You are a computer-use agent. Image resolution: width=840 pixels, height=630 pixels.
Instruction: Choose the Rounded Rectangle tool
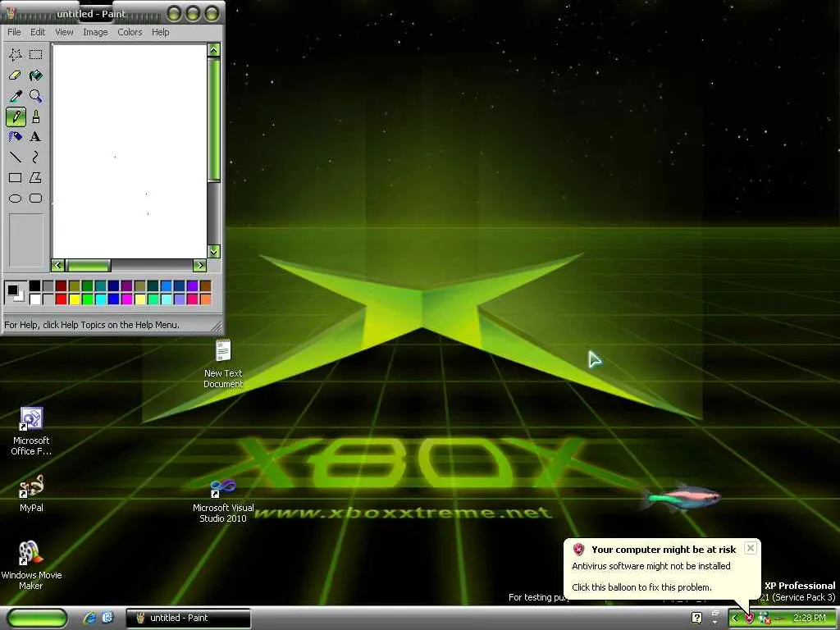pos(36,199)
